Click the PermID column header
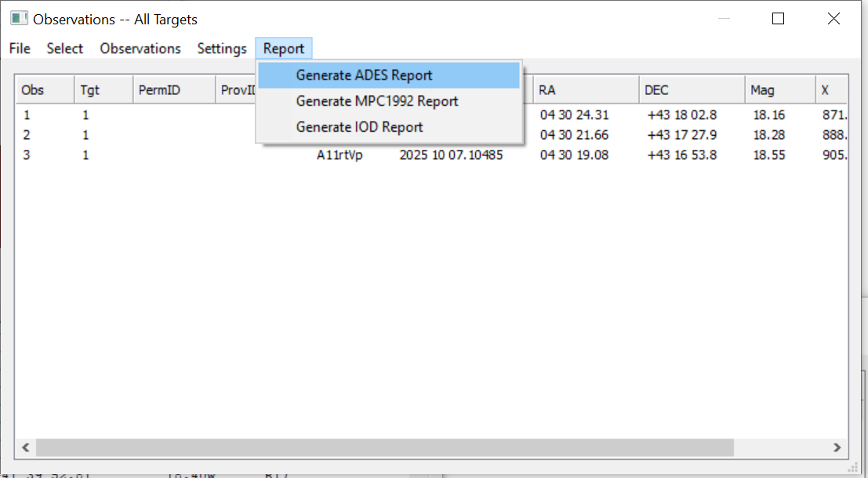Screen dimensions: 868x478 pos(174,90)
